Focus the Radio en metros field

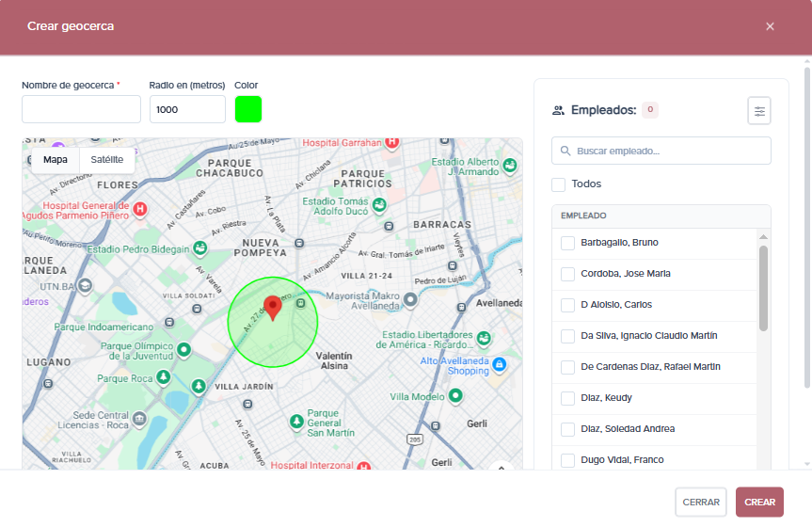187,109
